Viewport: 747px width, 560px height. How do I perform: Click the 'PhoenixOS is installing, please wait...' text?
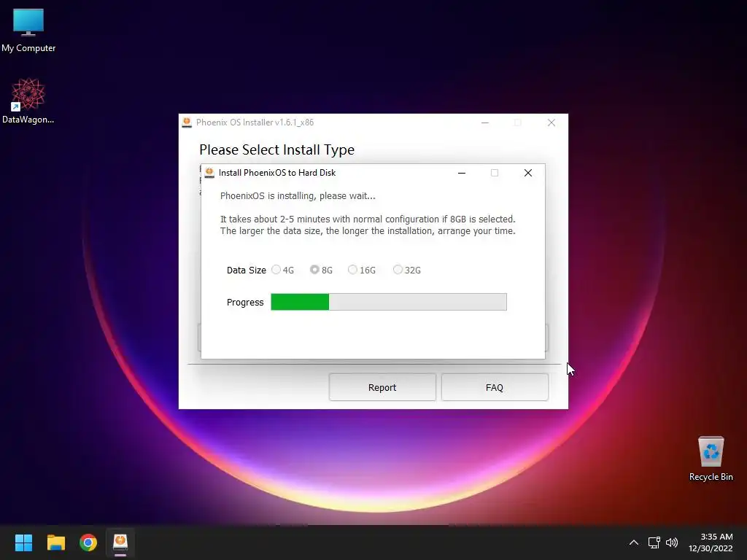(298, 195)
